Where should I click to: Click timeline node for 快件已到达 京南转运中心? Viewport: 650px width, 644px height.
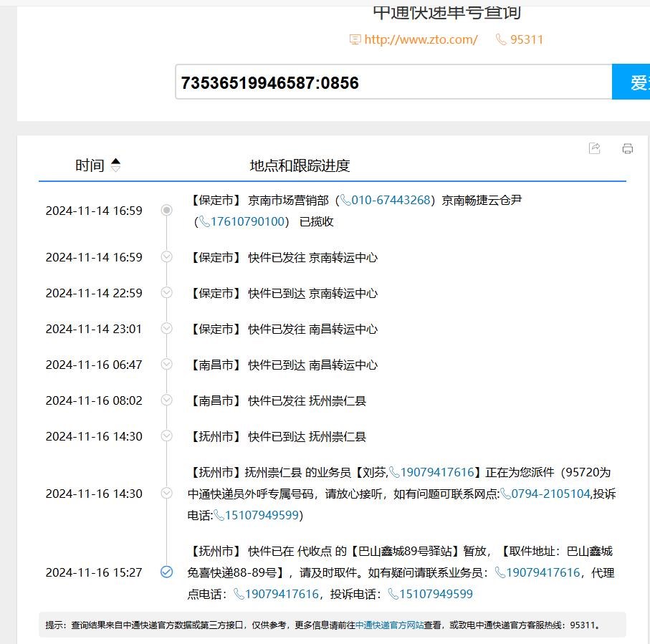click(167, 292)
